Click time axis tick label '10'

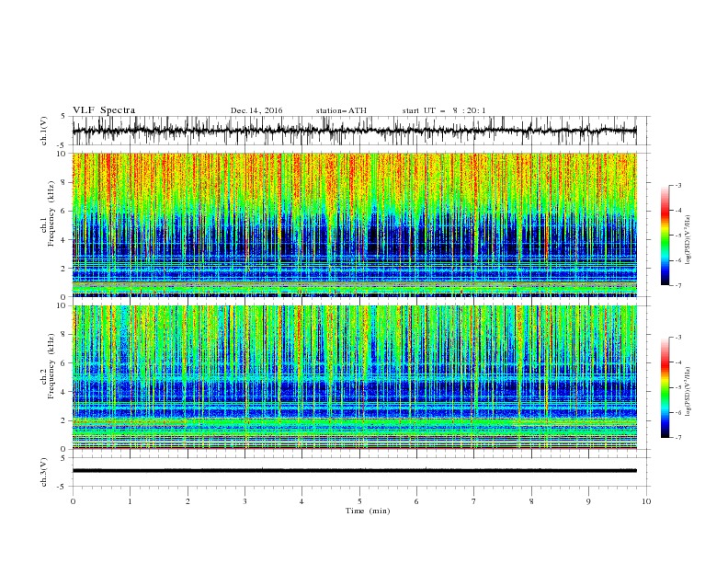(x=646, y=501)
